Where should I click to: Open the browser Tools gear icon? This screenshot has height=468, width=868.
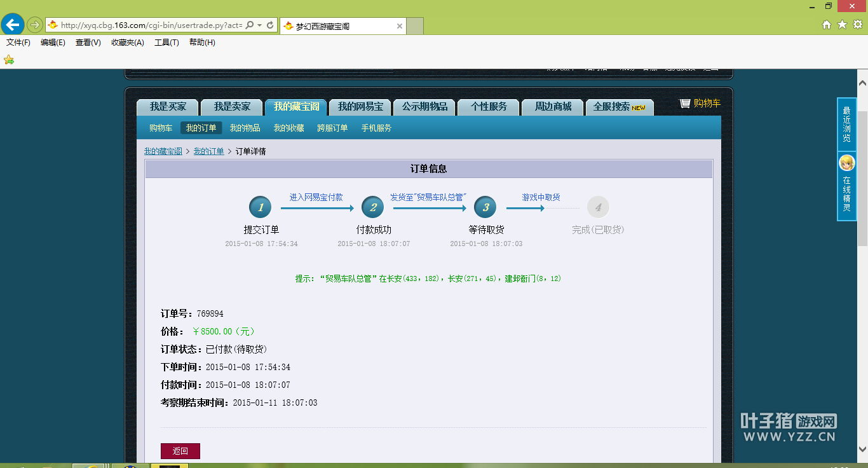[x=857, y=25]
